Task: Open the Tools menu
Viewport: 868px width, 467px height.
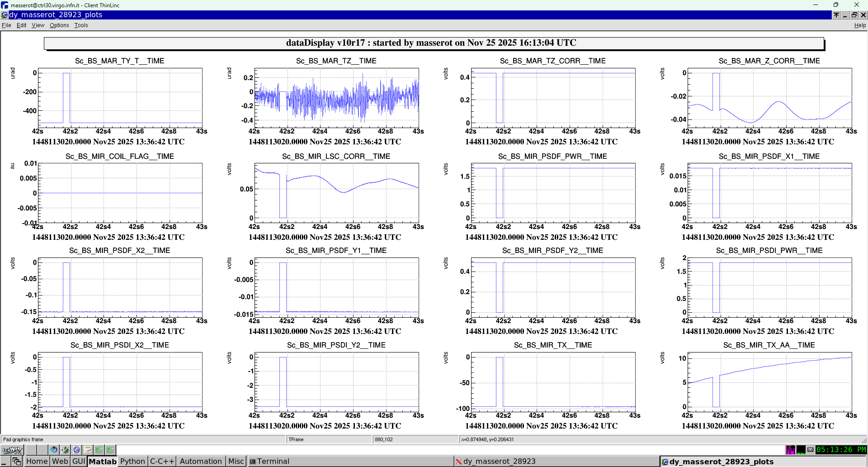Action: (x=81, y=25)
